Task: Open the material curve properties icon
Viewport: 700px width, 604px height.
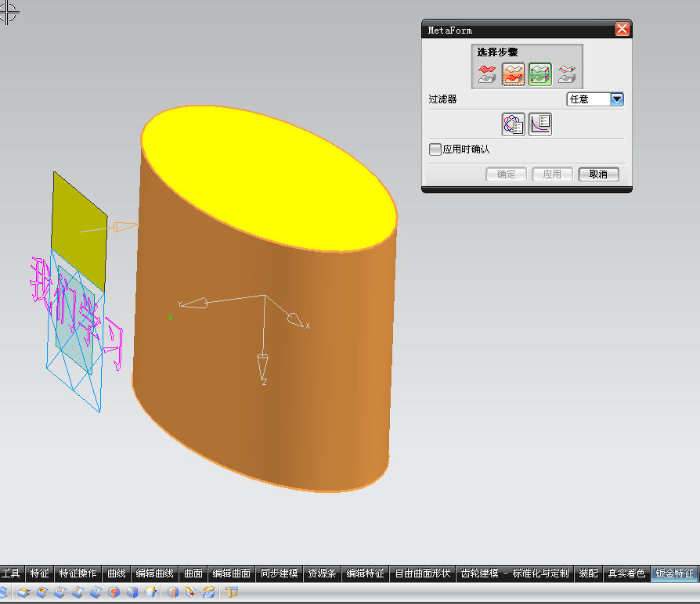Action: (540, 124)
